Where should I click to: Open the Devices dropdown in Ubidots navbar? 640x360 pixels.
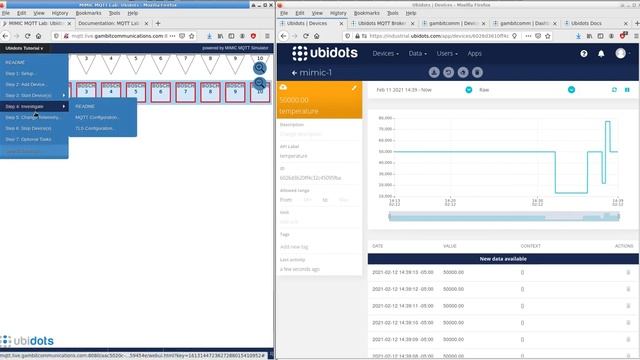point(385,53)
